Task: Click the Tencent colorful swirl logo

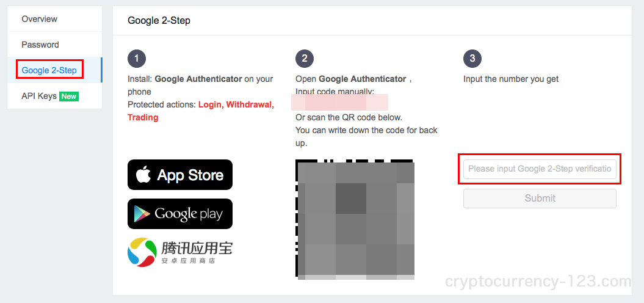Action: pos(142,252)
